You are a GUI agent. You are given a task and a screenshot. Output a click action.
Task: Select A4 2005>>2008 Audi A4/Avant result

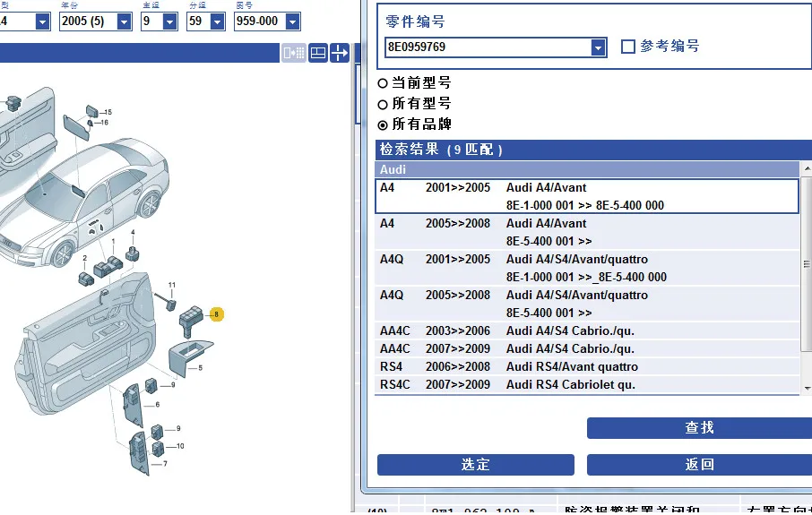pos(587,232)
